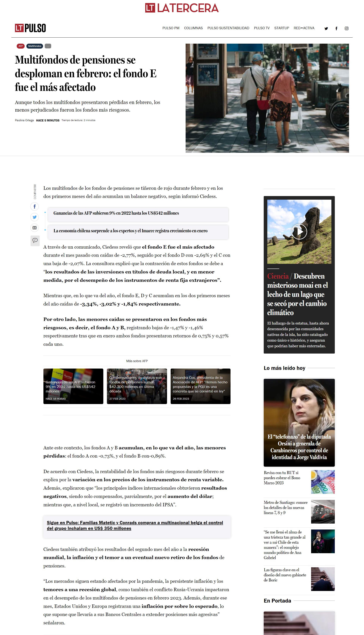Open Ciencia moai article headline

click(x=297, y=294)
